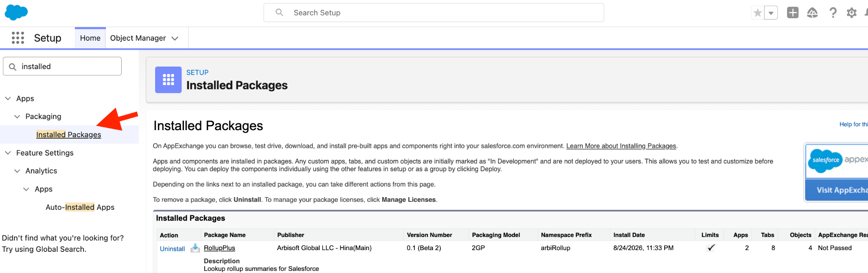Click the Tabs column header

768,235
